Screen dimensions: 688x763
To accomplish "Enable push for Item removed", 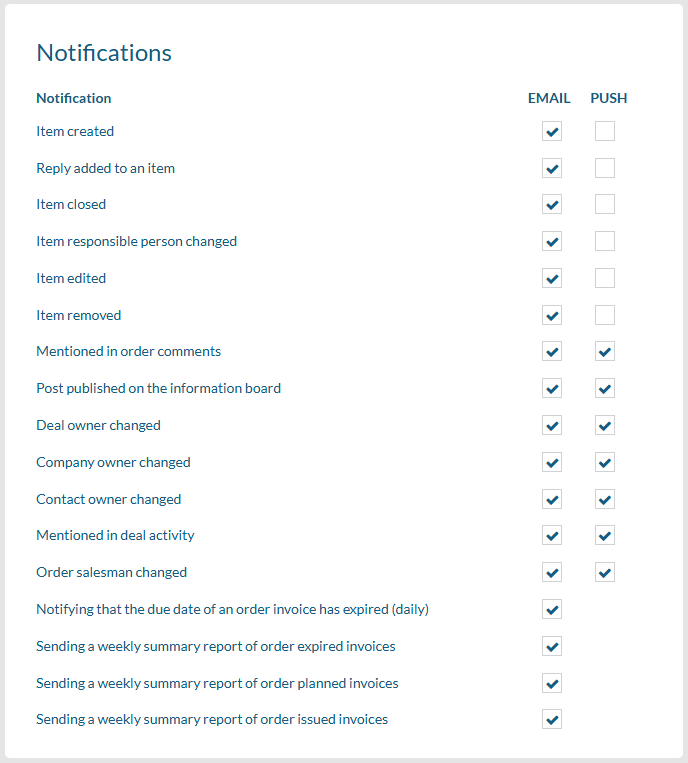I will (x=604, y=315).
